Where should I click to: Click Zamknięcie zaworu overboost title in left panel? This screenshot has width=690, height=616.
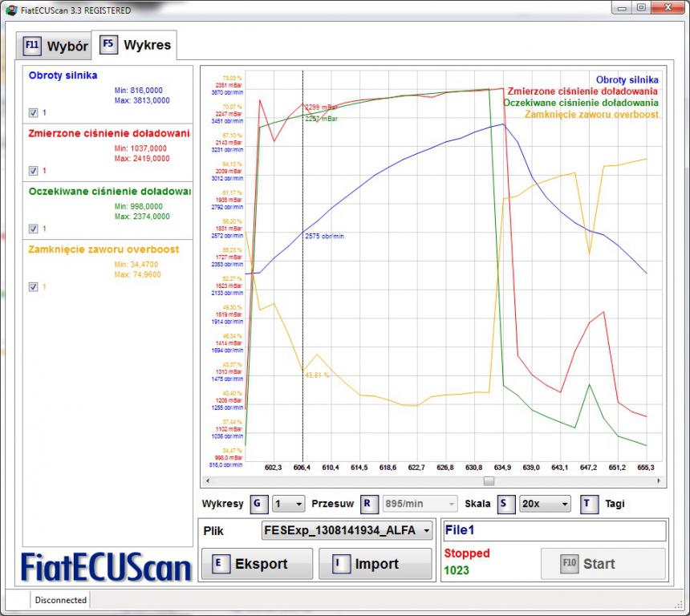coord(103,249)
